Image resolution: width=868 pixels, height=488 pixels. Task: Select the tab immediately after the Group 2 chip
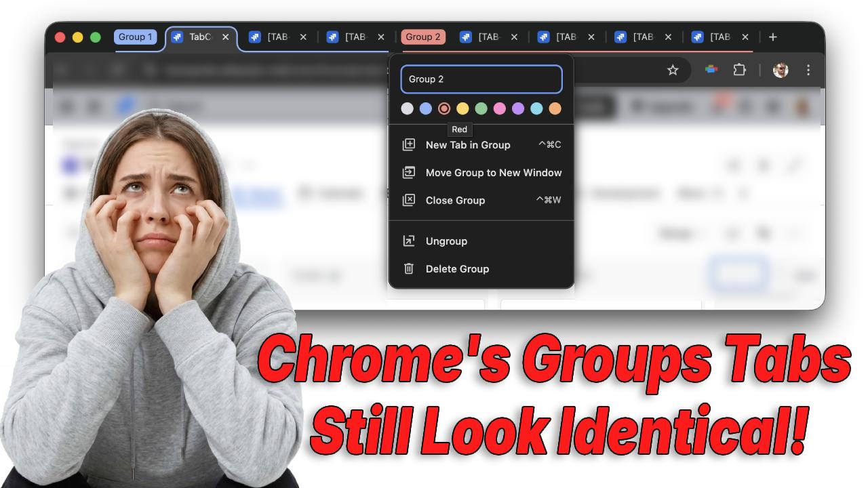(489, 37)
